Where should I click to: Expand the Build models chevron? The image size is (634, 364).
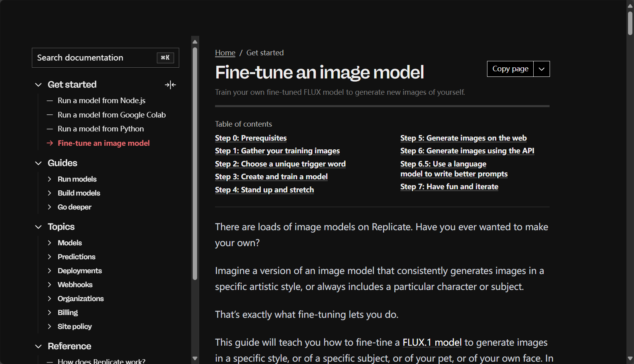pos(49,193)
